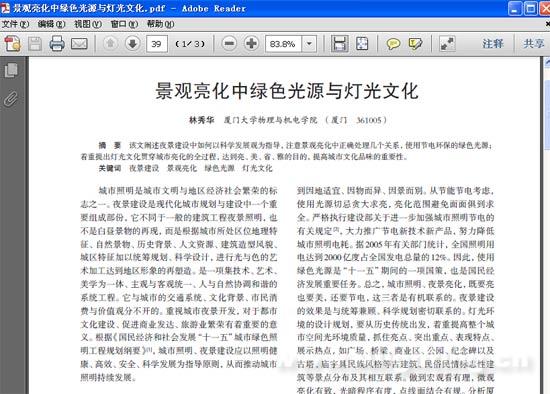The width and height of the screenshot is (550, 394).
Task: Show attachments paperclip panel
Action: pos(11,99)
